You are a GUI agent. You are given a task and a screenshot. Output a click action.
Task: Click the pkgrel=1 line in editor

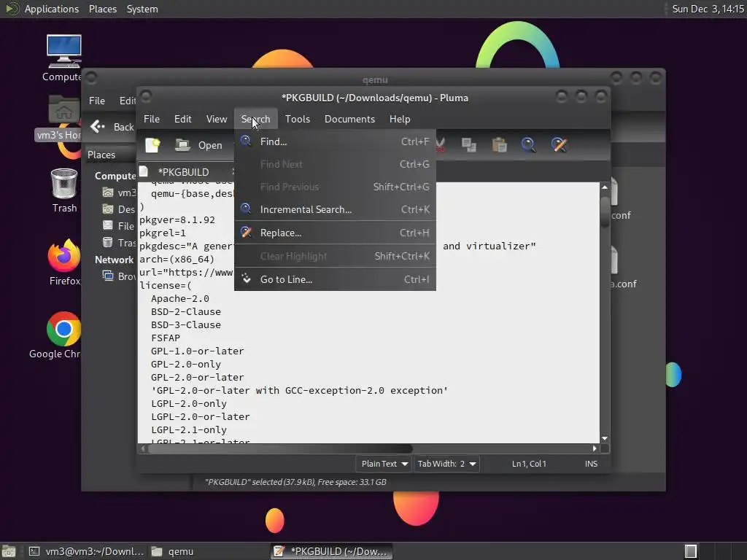[163, 233]
